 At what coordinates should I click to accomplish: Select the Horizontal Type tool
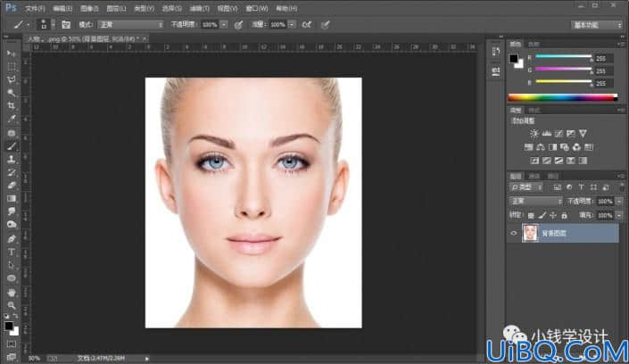point(12,252)
